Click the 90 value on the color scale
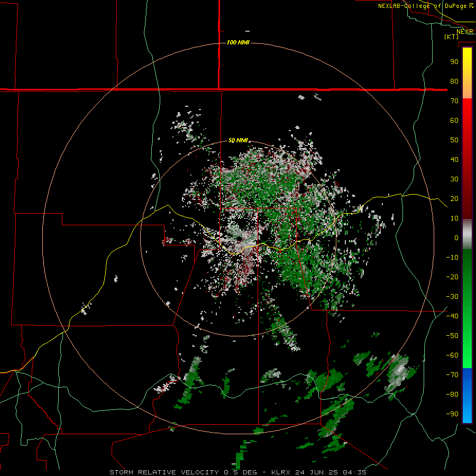Screen dimensions: 476x476 coord(454,62)
